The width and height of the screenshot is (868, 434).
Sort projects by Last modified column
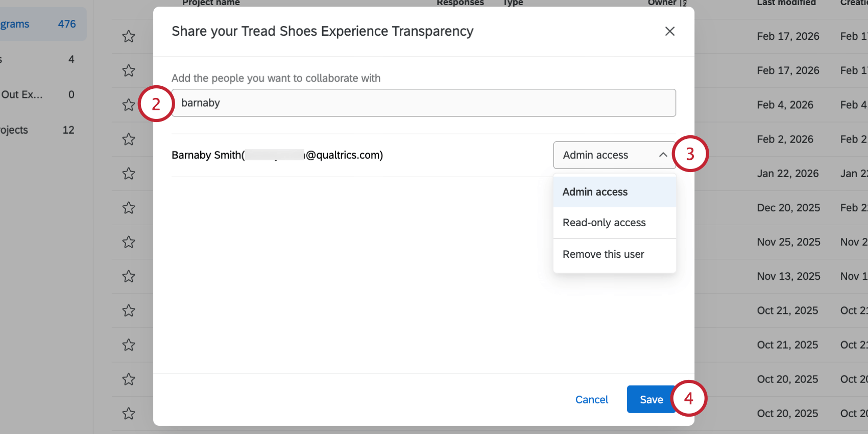tap(786, 3)
